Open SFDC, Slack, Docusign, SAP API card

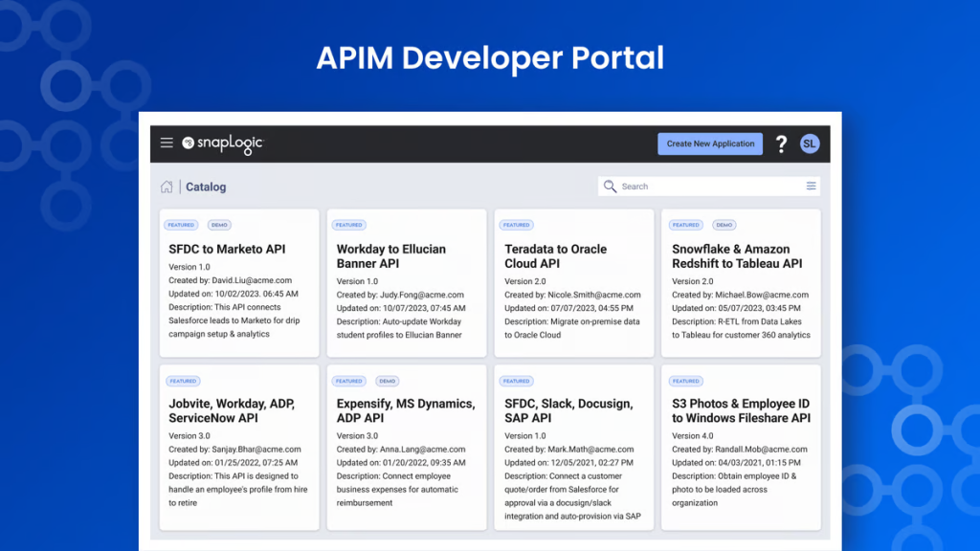point(568,410)
